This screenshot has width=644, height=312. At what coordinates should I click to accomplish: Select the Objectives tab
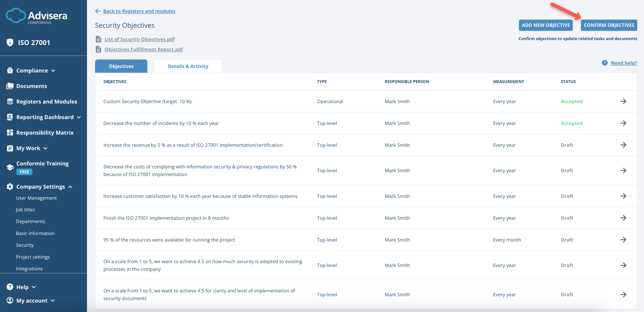point(121,66)
